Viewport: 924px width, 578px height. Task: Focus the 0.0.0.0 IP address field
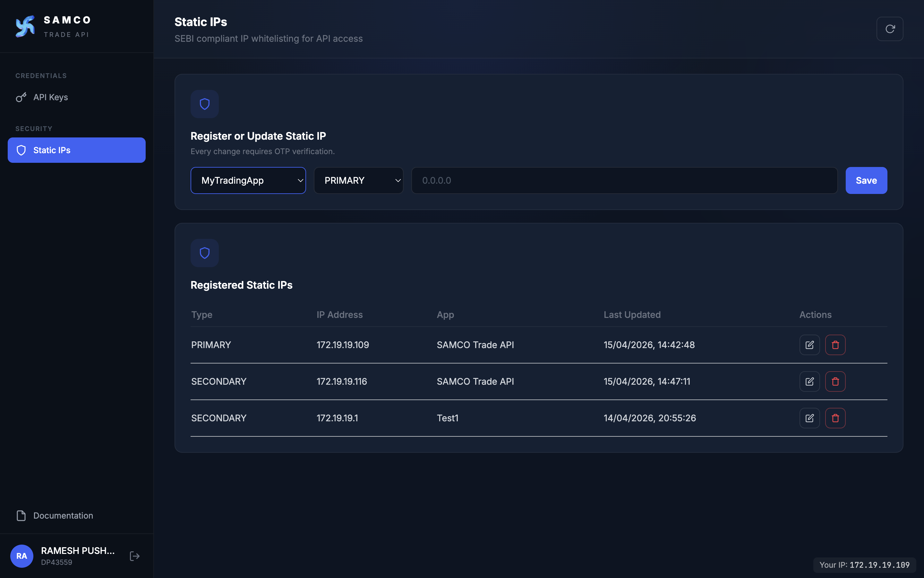click(x=624, y=180)
